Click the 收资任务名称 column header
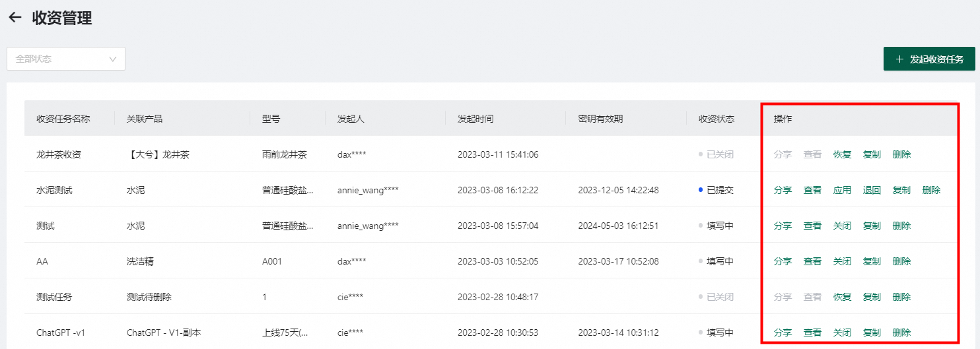 pos(63,119)
